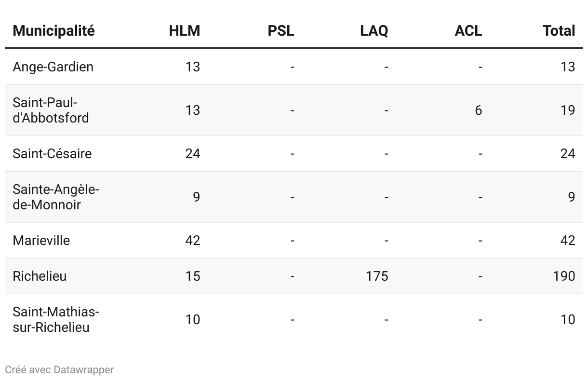
Task: Select the LAQ column header
Action: (x=374, y=31)
